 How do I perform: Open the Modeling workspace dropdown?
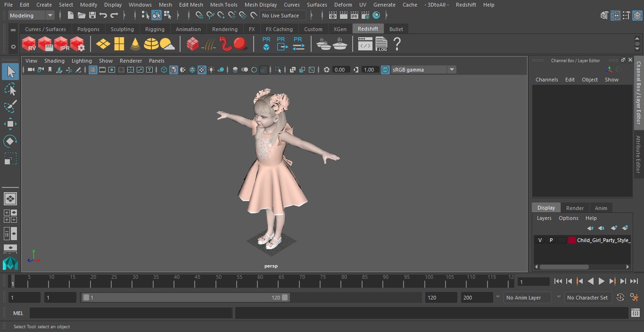click(32, 16)
